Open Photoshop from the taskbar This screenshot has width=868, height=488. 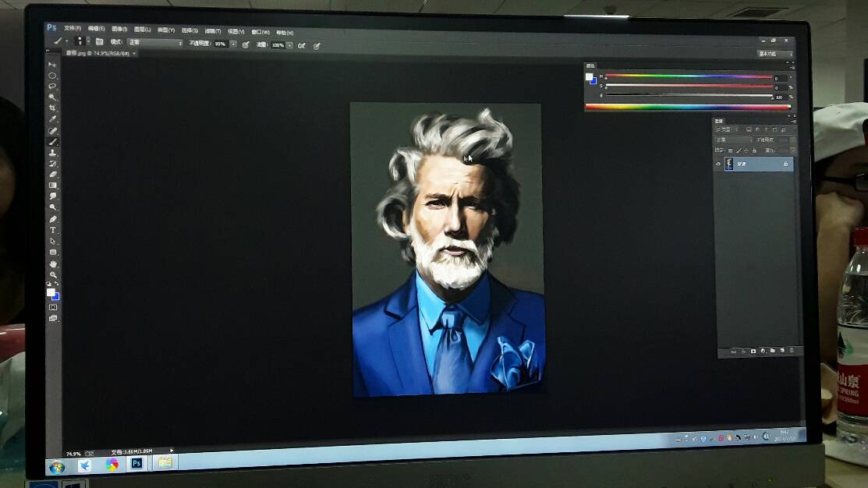click(136, 464)
